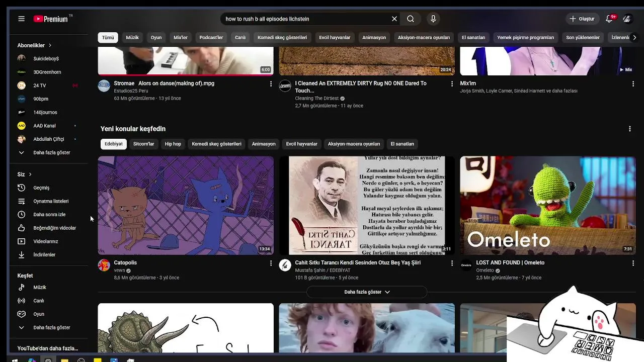Image resolution: width=644 pixels, height=362 pixels.
Task: Select the Müzik filter chip
Action: [132, 38]
